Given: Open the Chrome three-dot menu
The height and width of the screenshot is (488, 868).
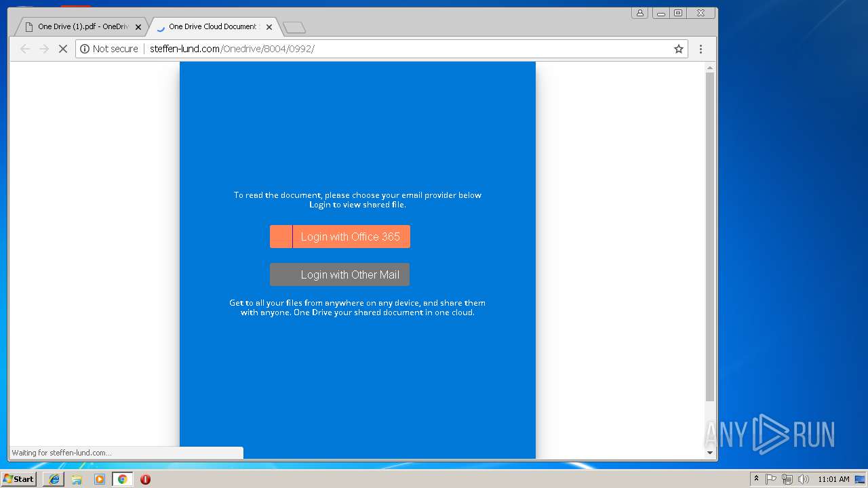Looking at the screenshot, I should tap(701, 49).
